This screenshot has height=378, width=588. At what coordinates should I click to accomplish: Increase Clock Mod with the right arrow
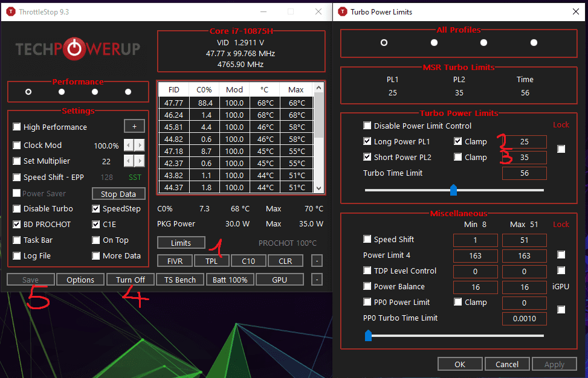(140, 146)
